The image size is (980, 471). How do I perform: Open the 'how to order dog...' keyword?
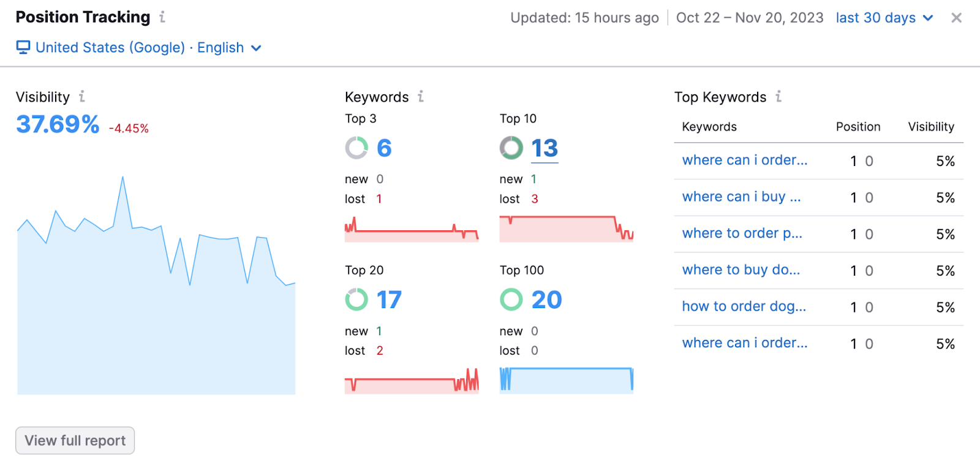click(x=744, y=306)
